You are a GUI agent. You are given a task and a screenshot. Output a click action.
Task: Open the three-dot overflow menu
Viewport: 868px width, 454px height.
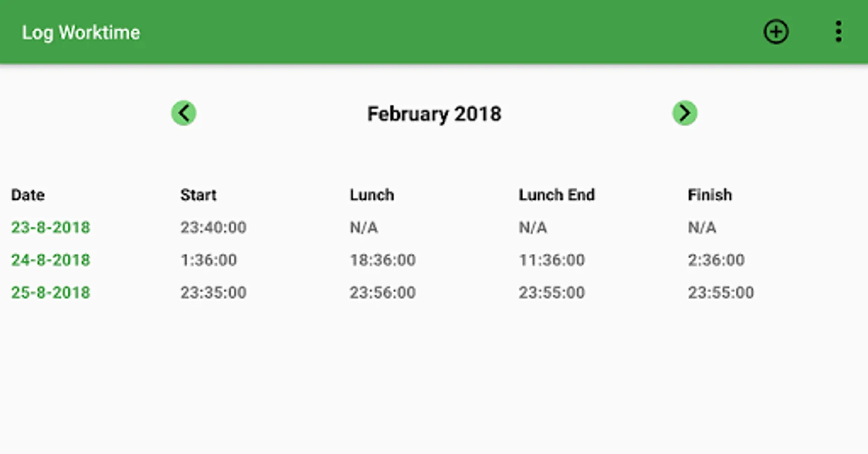pos(838,32)
